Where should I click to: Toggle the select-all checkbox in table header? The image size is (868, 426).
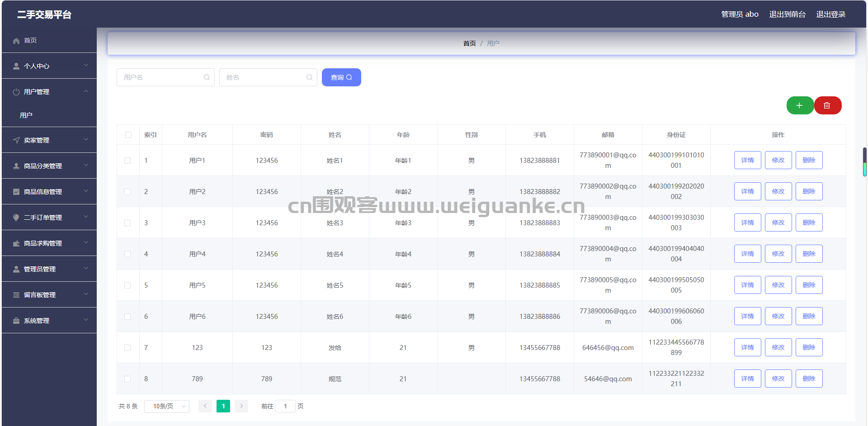128,135
